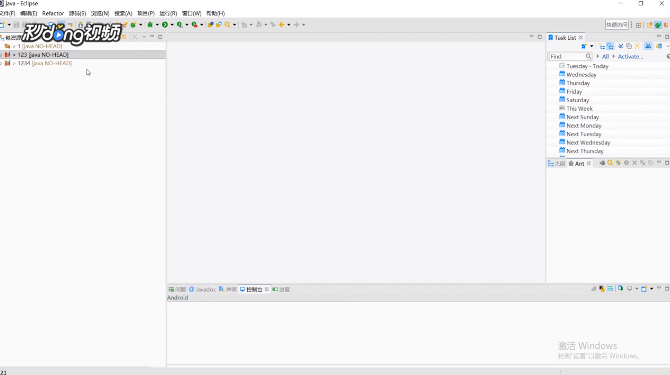The image size is (670, 375).
Task: Open the Debug button dropdown arrow
Action: 157,25
